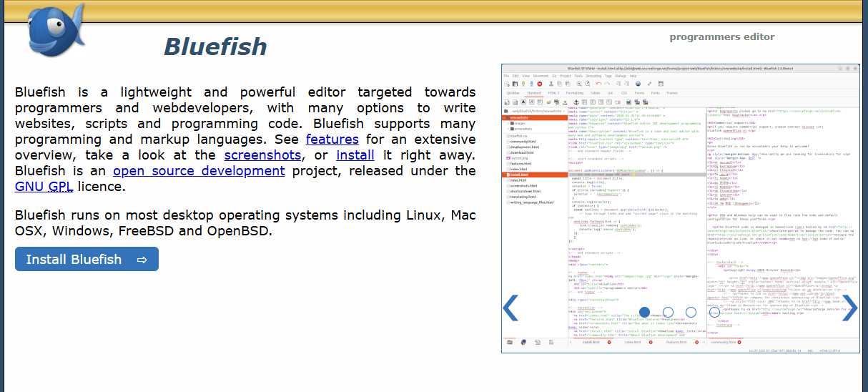Click the Bluefish page title heading

pyautogui.click(x=215, y=46)
